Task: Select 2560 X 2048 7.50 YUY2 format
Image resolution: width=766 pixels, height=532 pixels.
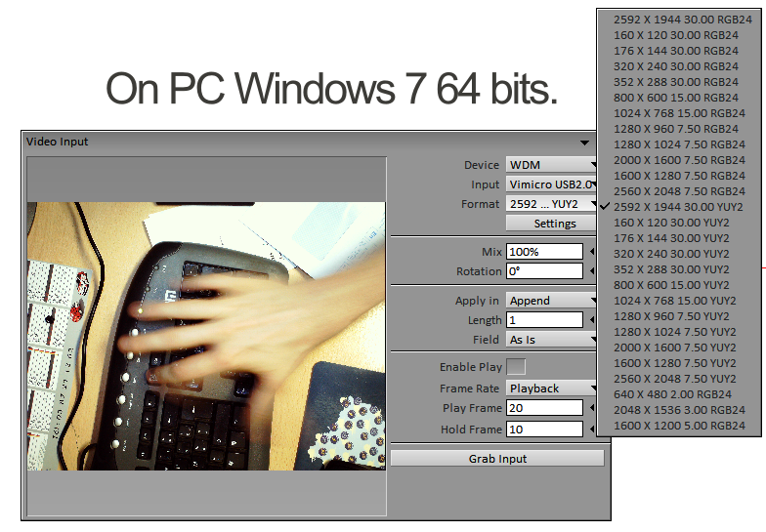Action: coord(679,379)
